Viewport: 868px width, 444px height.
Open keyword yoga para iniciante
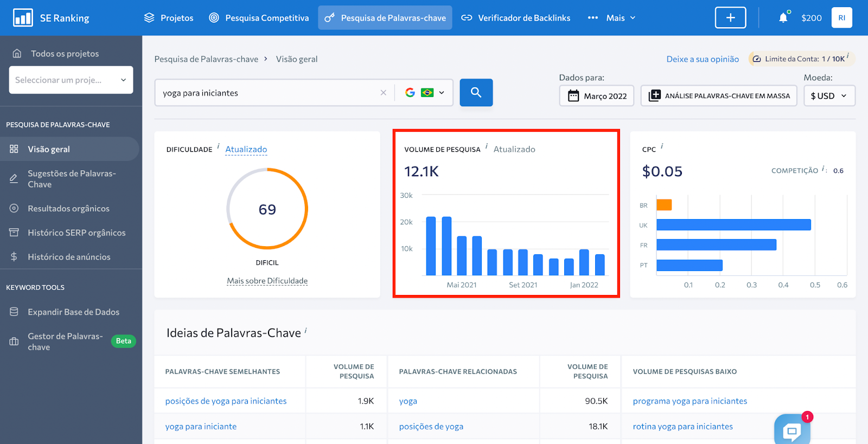pos(201,426)
